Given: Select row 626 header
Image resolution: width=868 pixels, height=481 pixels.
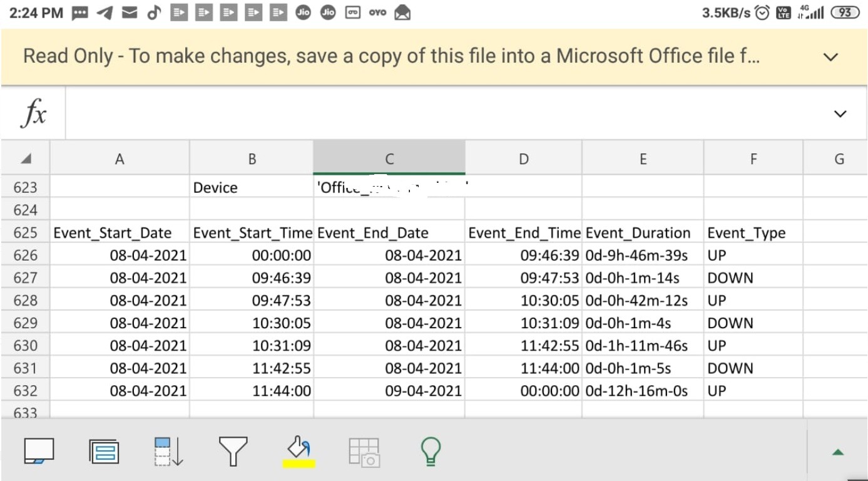Looking at the screenshot, I should point(26,255).
